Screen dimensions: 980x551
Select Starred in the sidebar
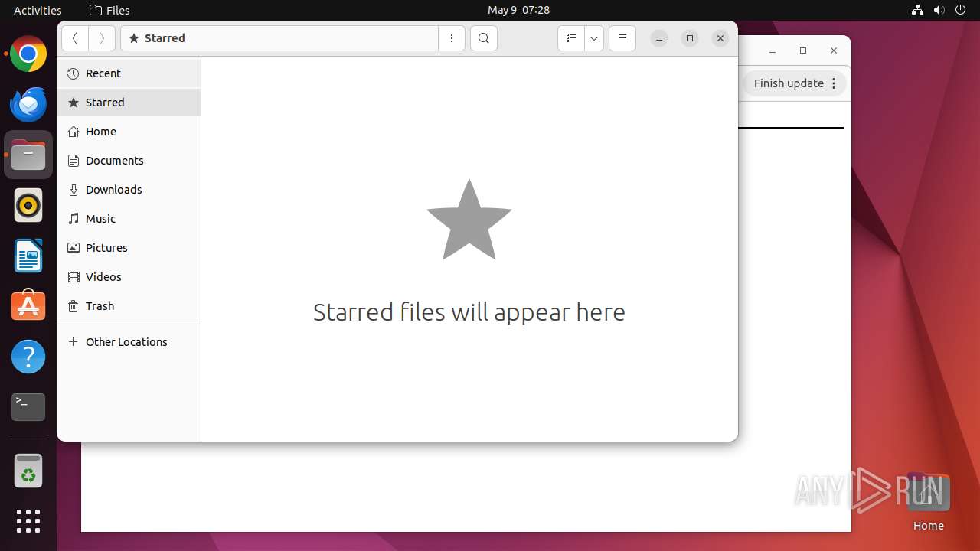point(129,103)
